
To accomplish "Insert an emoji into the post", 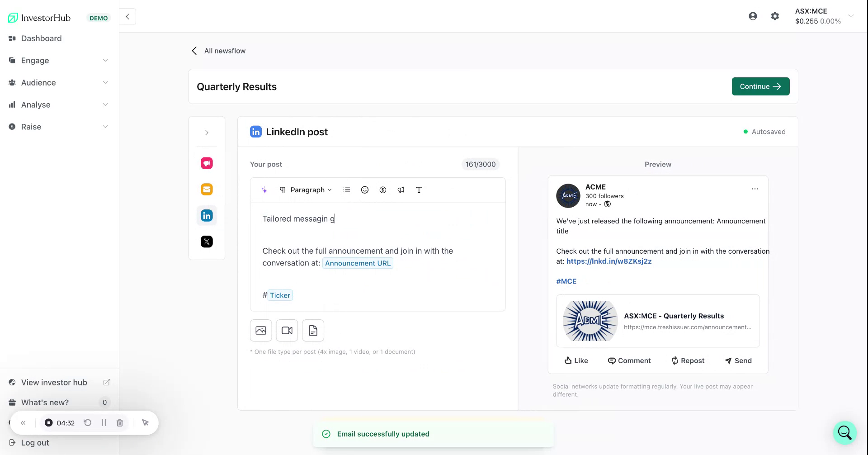I will tap(365, 190).
